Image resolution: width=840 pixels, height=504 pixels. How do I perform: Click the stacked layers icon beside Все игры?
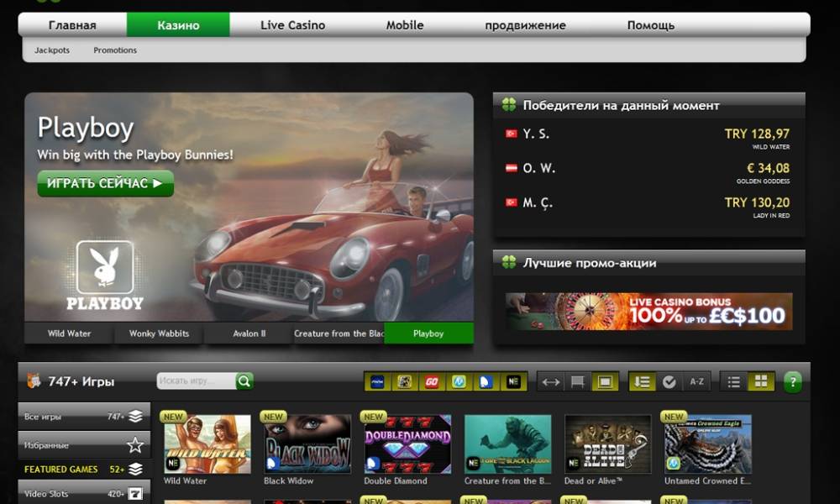(135, 416)
